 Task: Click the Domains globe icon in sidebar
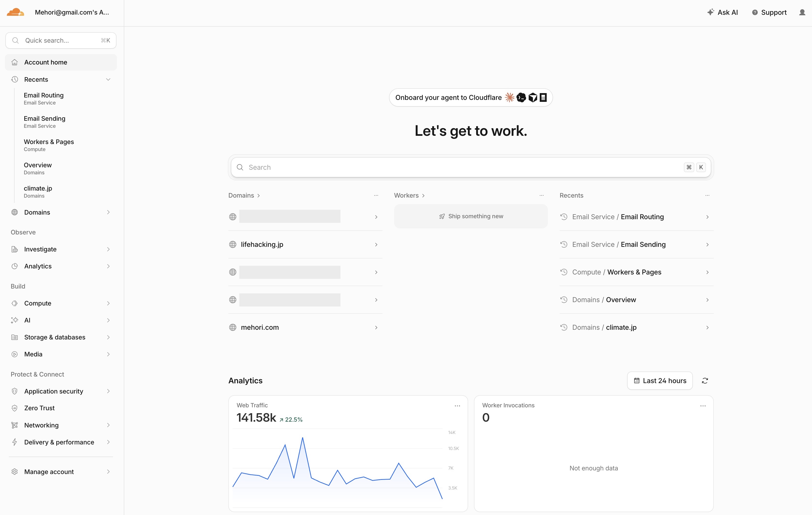[15, 212]
